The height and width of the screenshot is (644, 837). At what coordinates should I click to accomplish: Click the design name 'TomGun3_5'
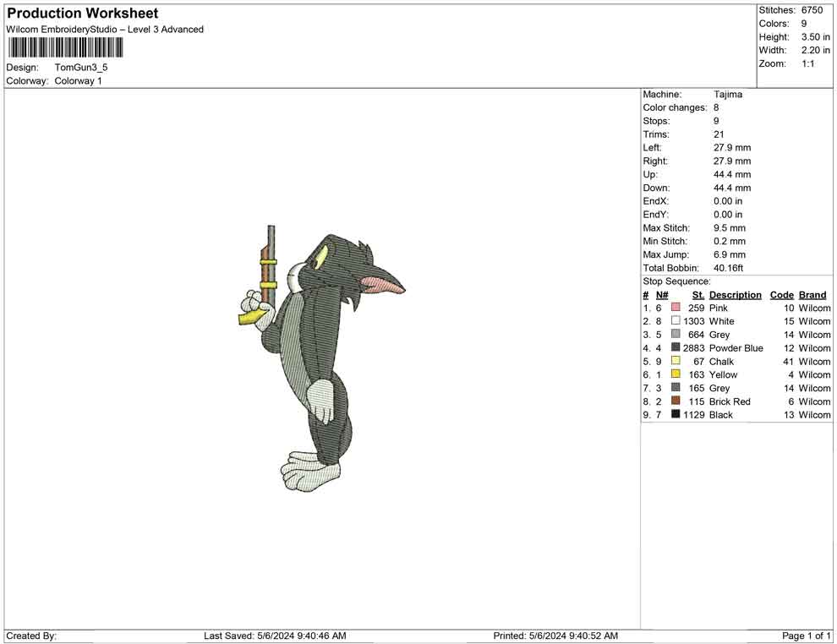click(81, 68)
